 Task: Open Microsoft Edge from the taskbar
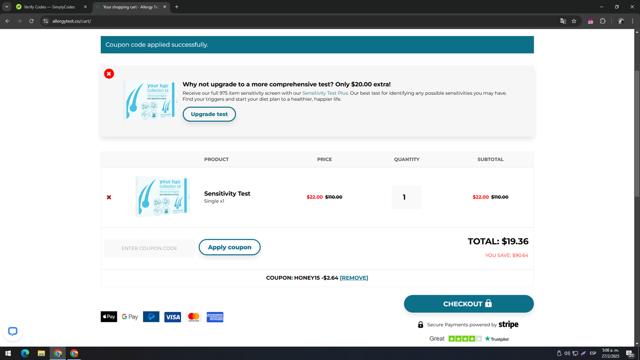[25, 353]
